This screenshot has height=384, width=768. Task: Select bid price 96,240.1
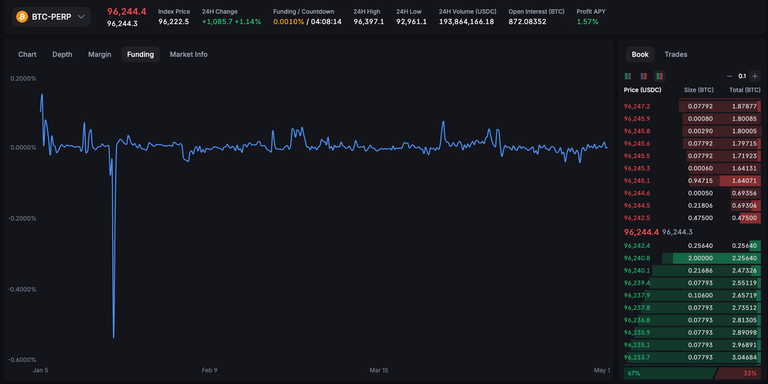coord(637,271)
